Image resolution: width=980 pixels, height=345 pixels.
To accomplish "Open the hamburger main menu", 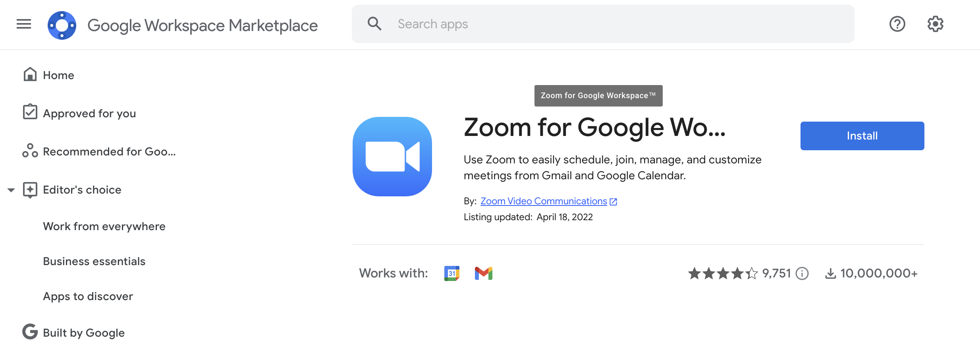I will pos(24,24).
